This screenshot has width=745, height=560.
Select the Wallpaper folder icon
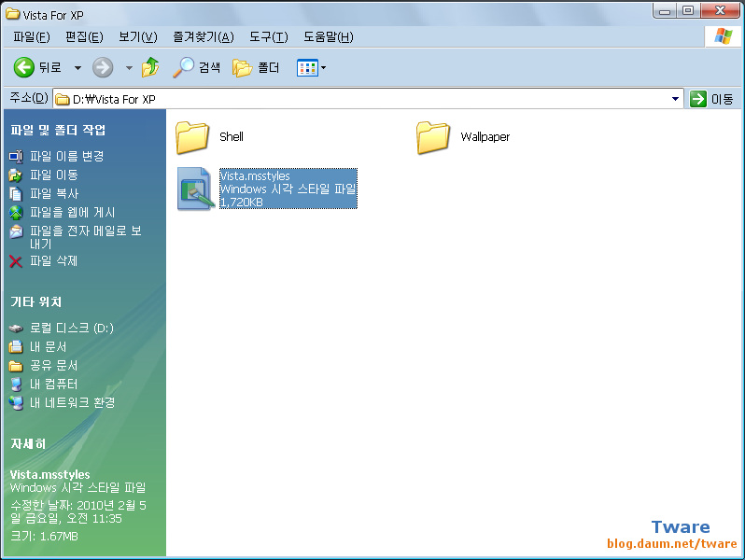(x=433, y=137)
